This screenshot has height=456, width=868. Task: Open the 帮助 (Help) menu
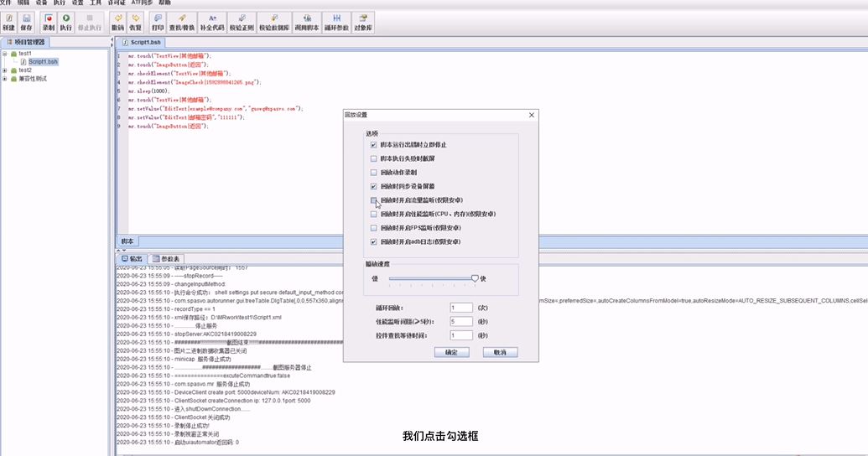[165, 3]
